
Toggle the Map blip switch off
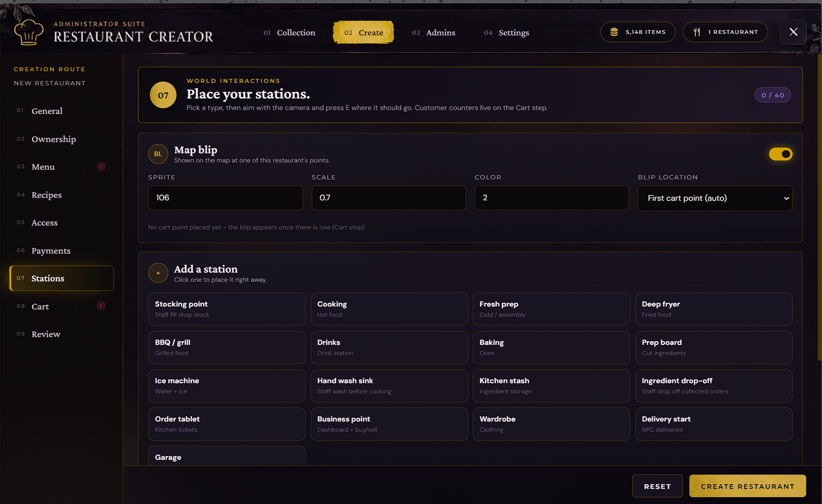click(781, 154)
